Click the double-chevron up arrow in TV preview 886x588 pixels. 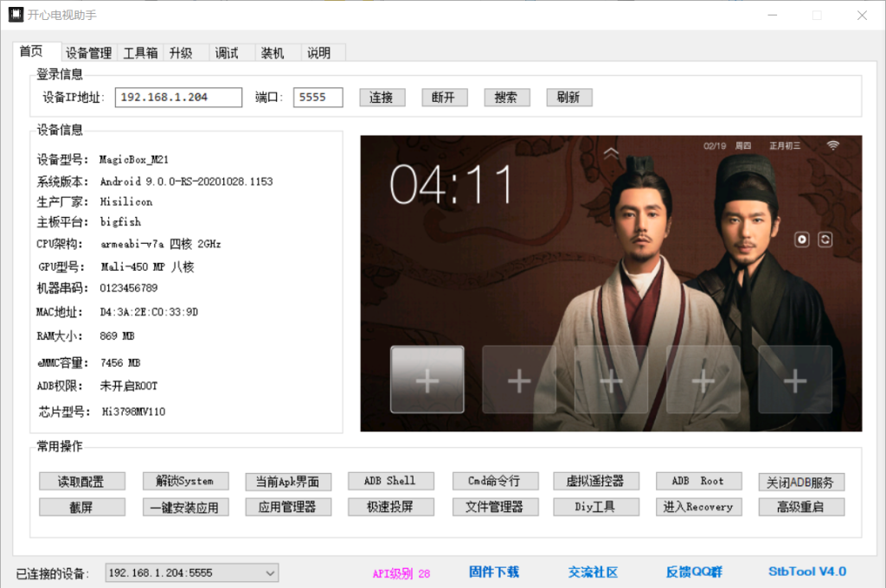point(612,154)
